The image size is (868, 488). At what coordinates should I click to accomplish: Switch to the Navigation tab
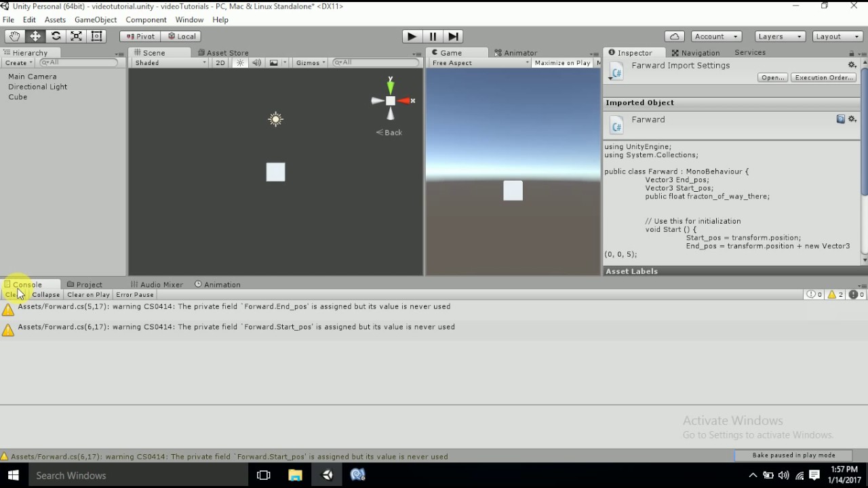click(x=696, y=53)
